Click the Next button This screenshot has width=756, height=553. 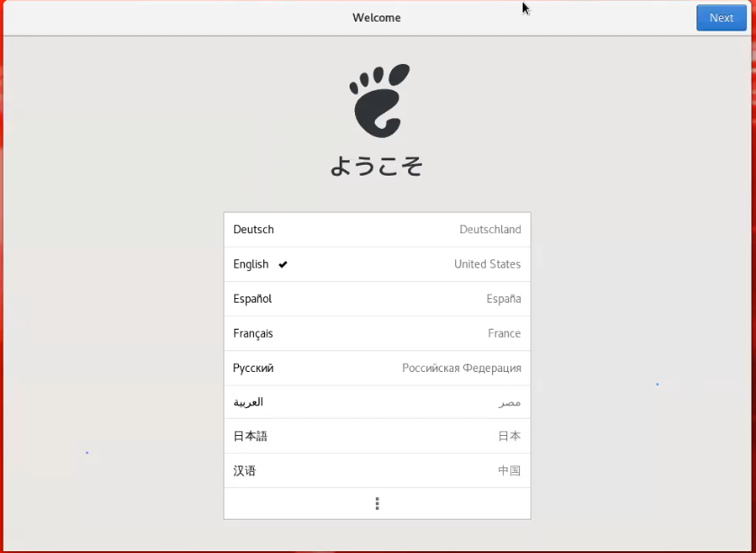(x=721, y=18)
